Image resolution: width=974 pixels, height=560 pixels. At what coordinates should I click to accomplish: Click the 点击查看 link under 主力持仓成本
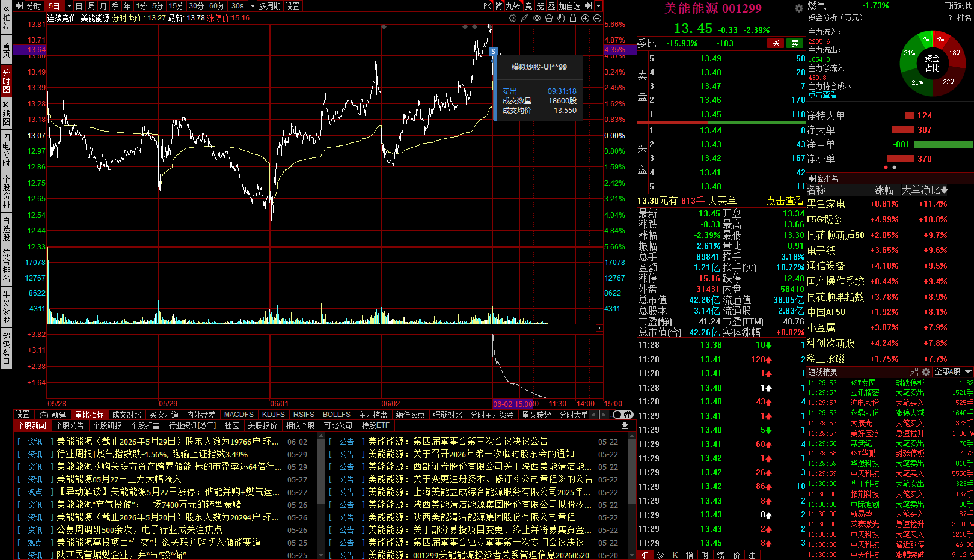coord(822,95)
